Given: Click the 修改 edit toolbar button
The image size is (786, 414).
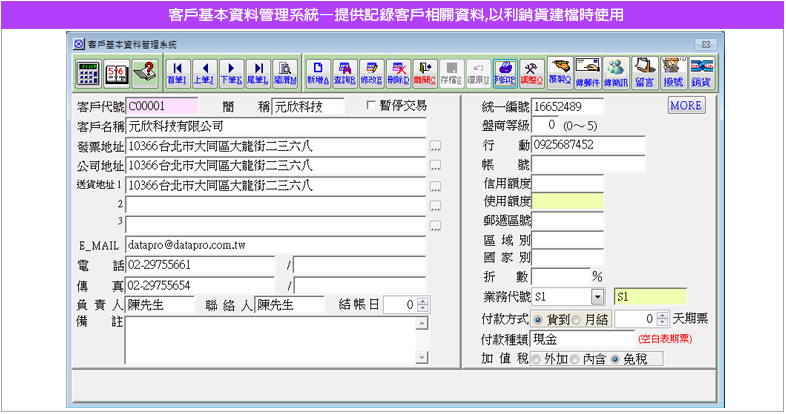Looking at the screenshot, I should (x=371, y=72).
